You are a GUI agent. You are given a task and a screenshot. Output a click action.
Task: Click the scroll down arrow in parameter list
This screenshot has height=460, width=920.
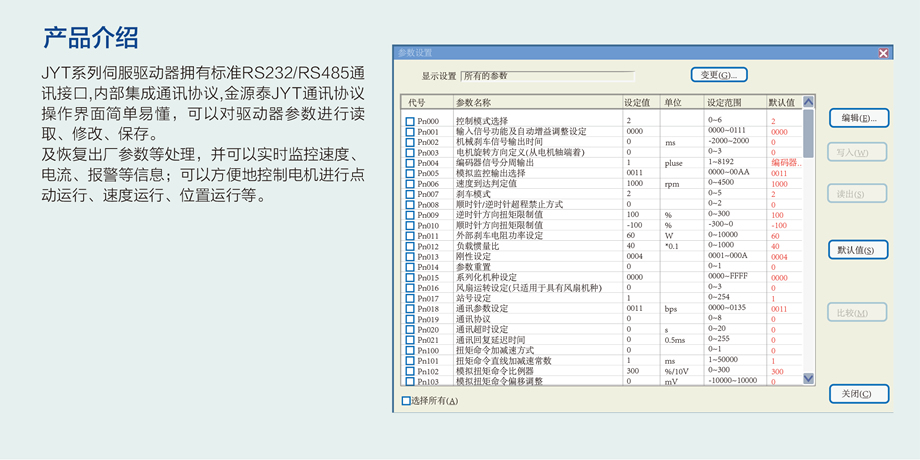coord(808,379)
